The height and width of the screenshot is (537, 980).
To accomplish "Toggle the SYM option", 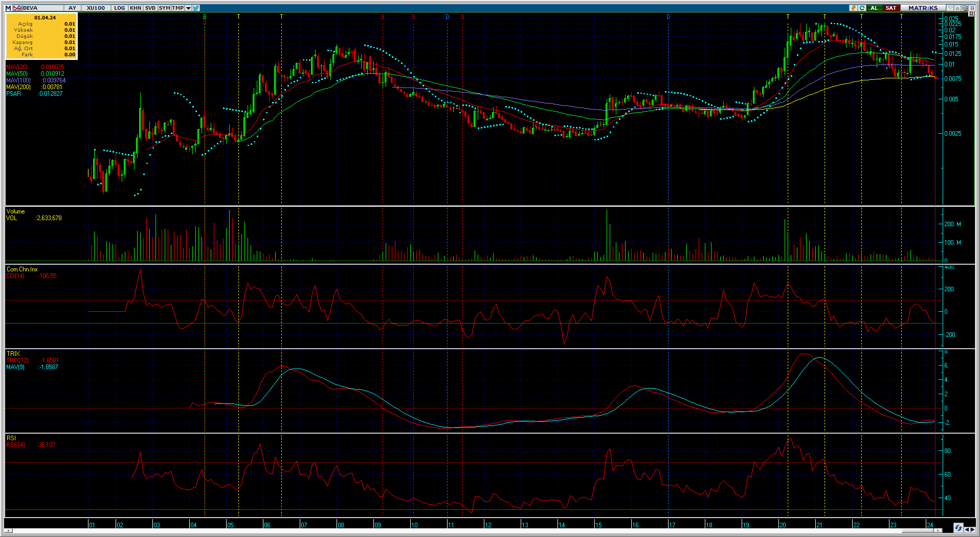I will pyautogui.click(x=164, y=8).
